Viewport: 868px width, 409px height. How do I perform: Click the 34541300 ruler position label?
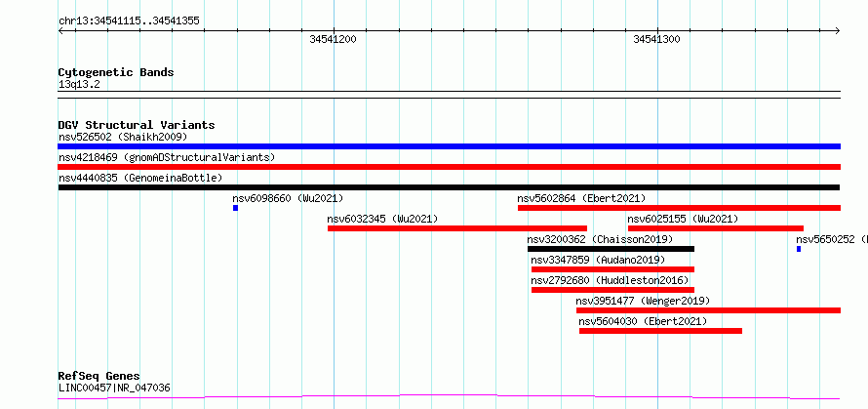point(657,39)
